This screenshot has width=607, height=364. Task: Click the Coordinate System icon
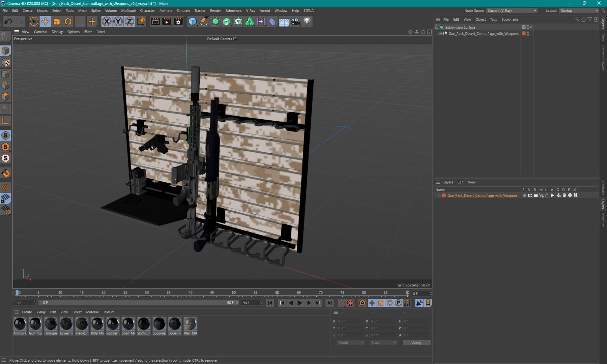[142, 22]
